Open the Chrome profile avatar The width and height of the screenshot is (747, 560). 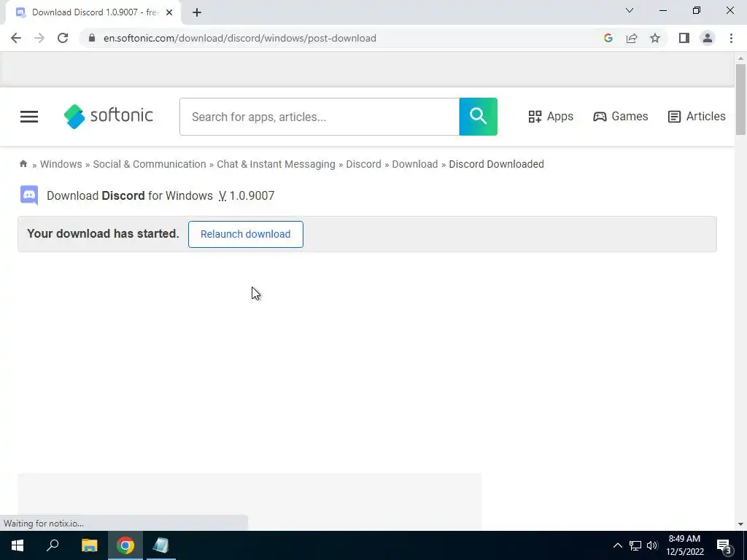click(x=708, y=38)
